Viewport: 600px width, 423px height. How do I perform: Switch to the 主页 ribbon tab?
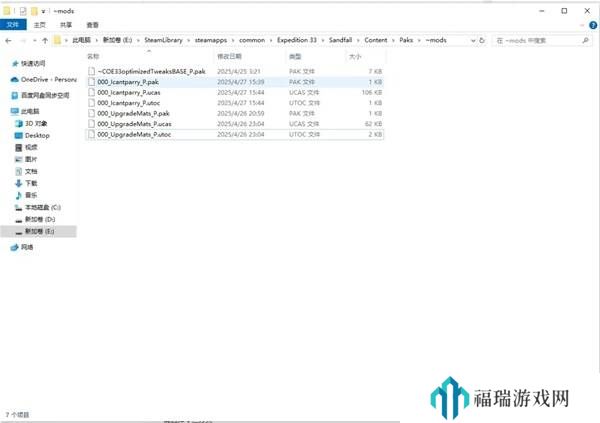point(39,25)
